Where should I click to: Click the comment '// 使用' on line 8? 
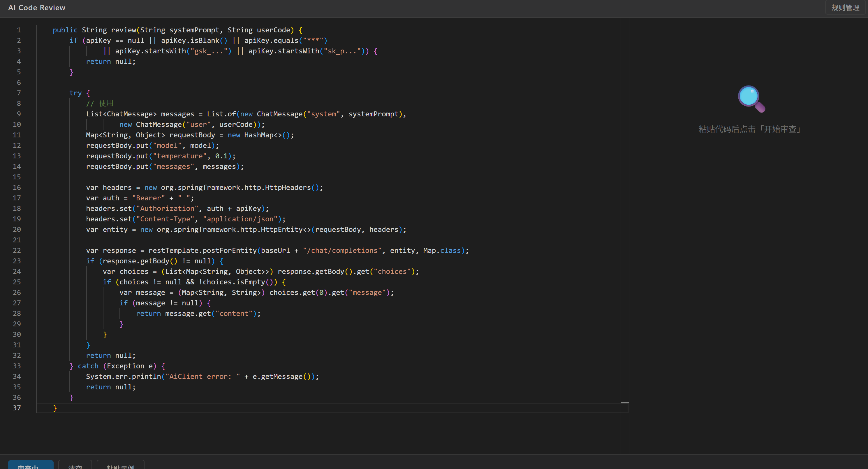click(100, 104)
